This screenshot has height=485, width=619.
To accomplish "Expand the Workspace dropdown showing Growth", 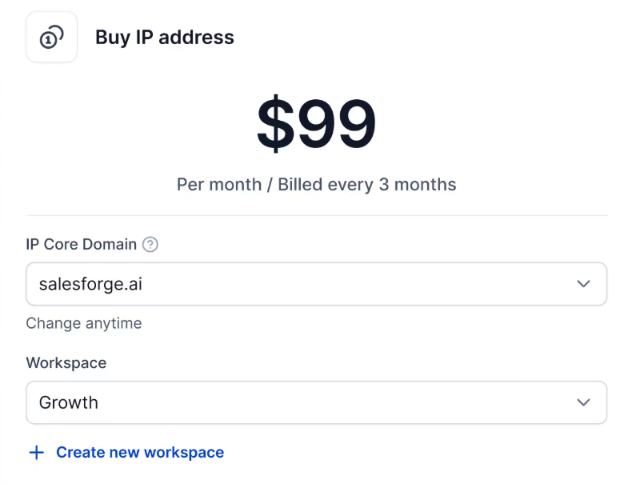I will tap(316, 403).
